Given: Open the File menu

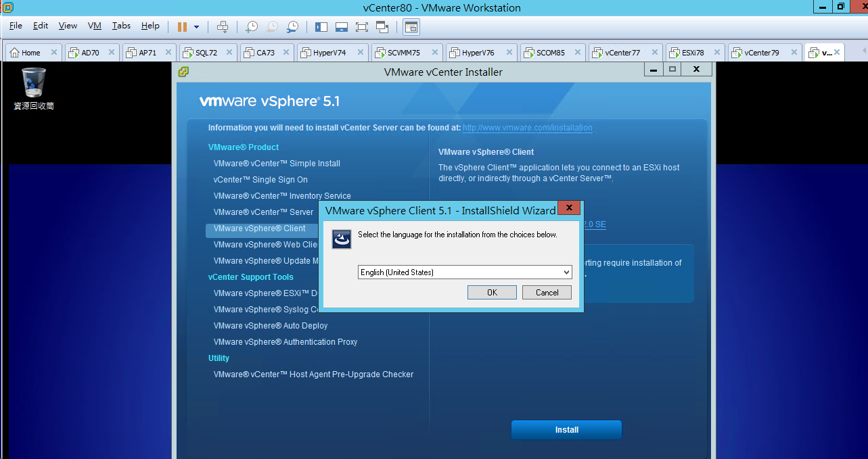Looking at the screenshot, I should click(x=16, y=26).
